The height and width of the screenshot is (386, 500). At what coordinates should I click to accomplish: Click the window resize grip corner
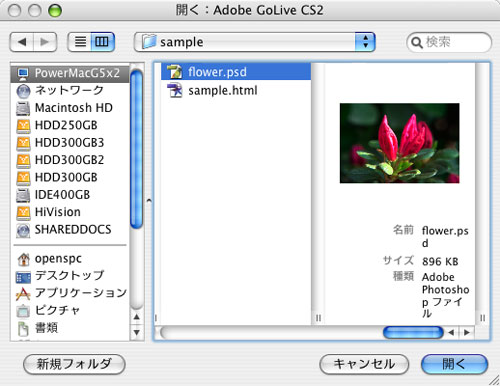point(494,380)
